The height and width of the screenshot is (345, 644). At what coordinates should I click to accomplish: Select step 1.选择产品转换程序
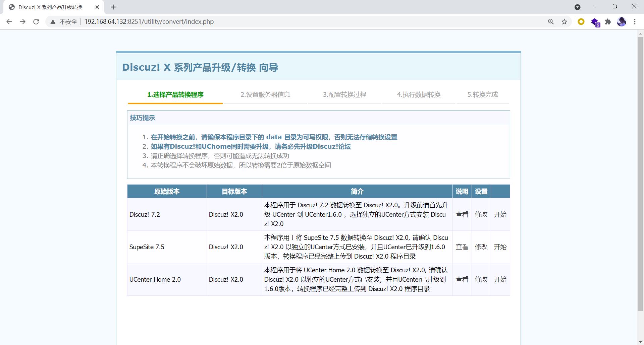(x=175, y=95)
